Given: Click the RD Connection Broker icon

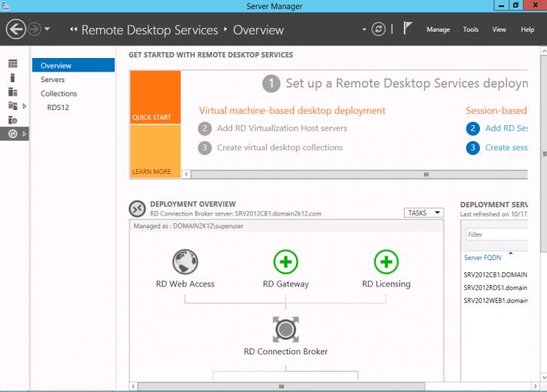Looking at the screenshot, I should coord(286,329).
